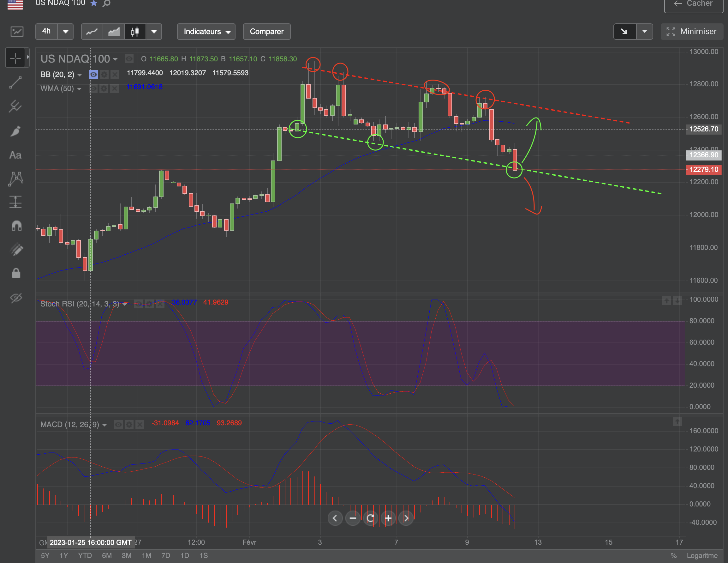This screenshot has width=728, height=563.
Task: Activate the magnet snap mode icon
Action: point(16,226)
